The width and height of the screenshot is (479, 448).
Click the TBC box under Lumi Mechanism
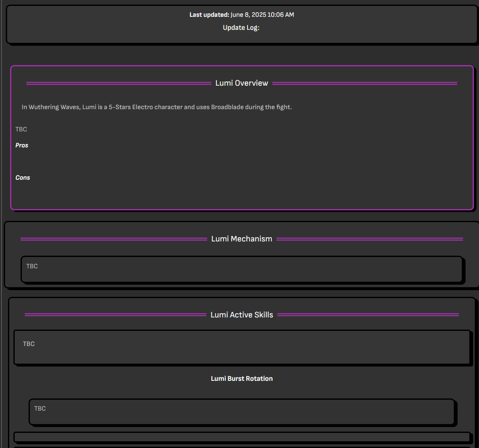coord(242,270)
